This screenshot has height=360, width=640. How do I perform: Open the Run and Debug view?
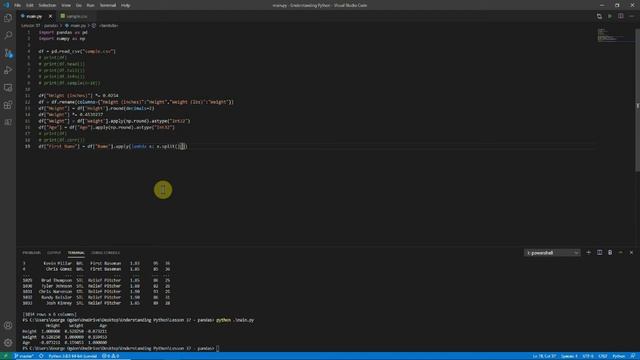[x=8, y=70]
